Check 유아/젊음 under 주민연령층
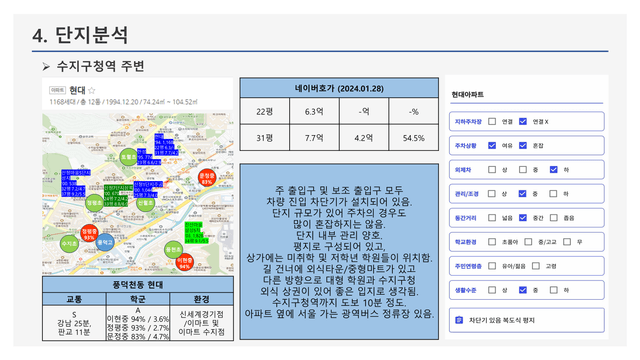 coord(492,266)
